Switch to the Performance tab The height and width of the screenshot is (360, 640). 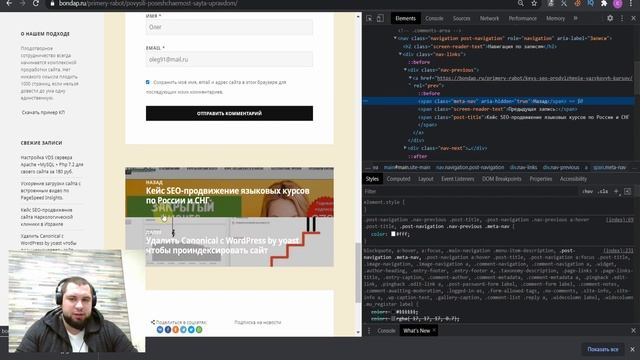[x=522, y=18]
